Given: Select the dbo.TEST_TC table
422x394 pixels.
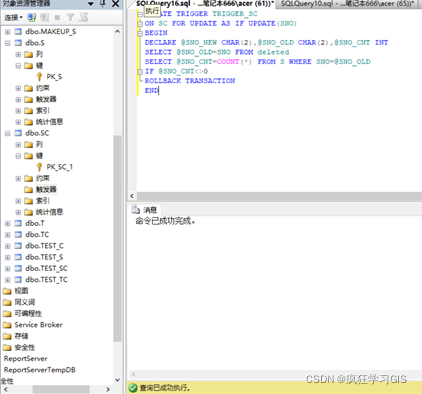Looking at the screenshot, I should (x=46, y=280).
